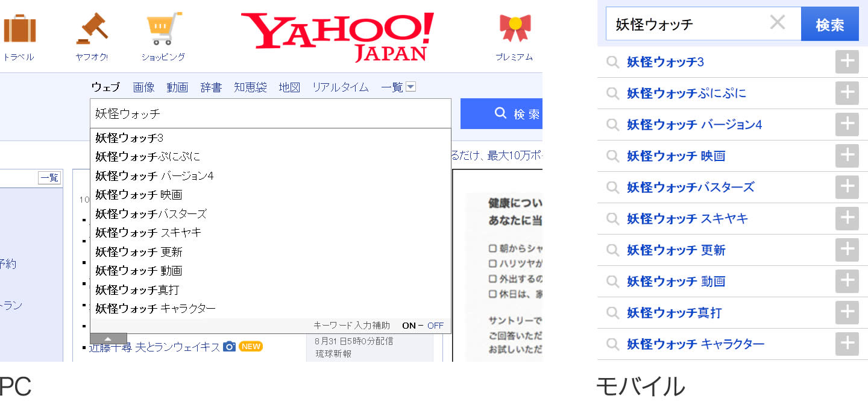This screenshot has height=410, width=868.
Task: Tap mobile suggestion 妖怪ウォッチ スキヤキ
Action: [x=687, y=219]
